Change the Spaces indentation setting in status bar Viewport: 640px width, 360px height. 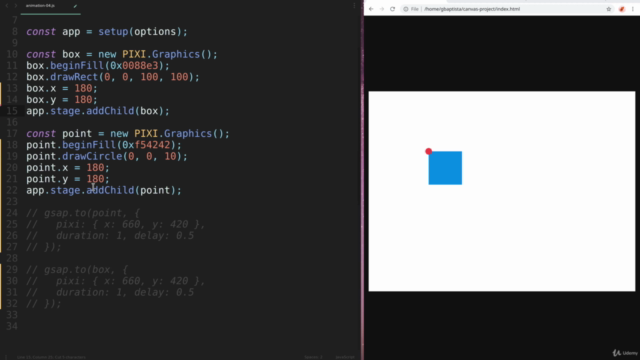[313, 357]
